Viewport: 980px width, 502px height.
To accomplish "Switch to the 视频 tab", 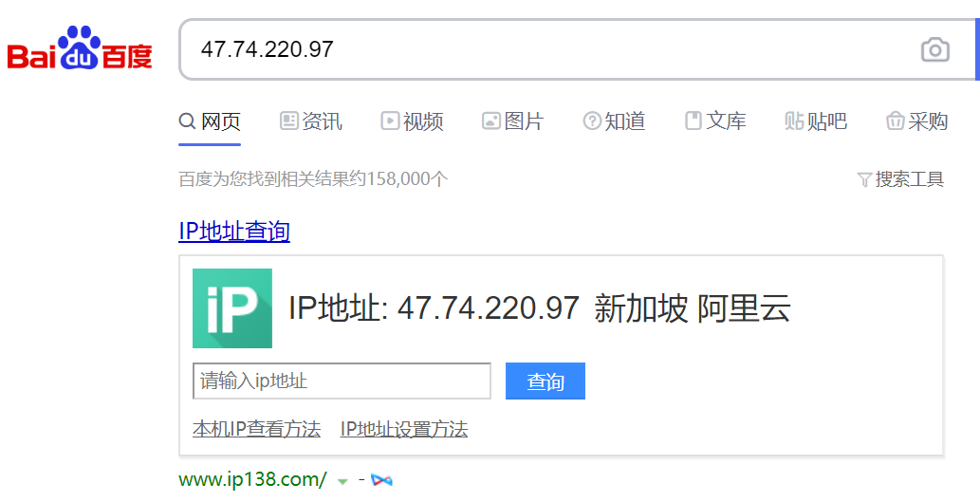I will pyautogui.click(x=412, y=121).
